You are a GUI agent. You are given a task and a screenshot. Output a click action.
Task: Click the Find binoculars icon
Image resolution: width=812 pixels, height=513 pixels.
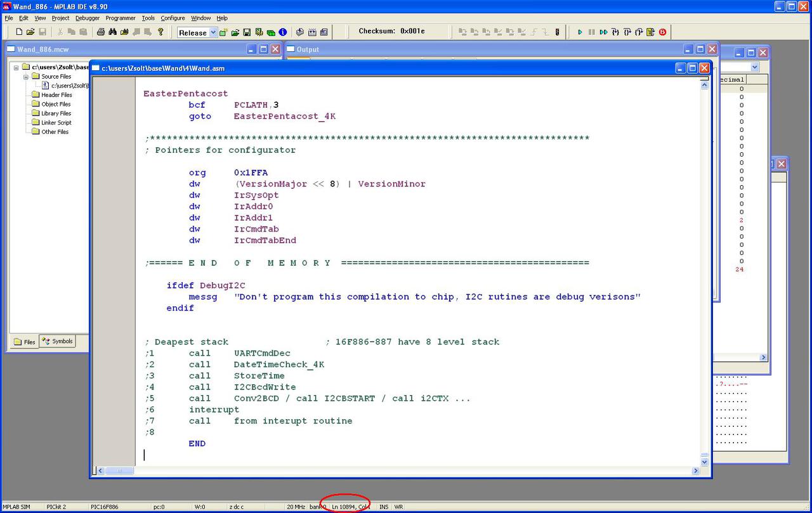[112, 32]
